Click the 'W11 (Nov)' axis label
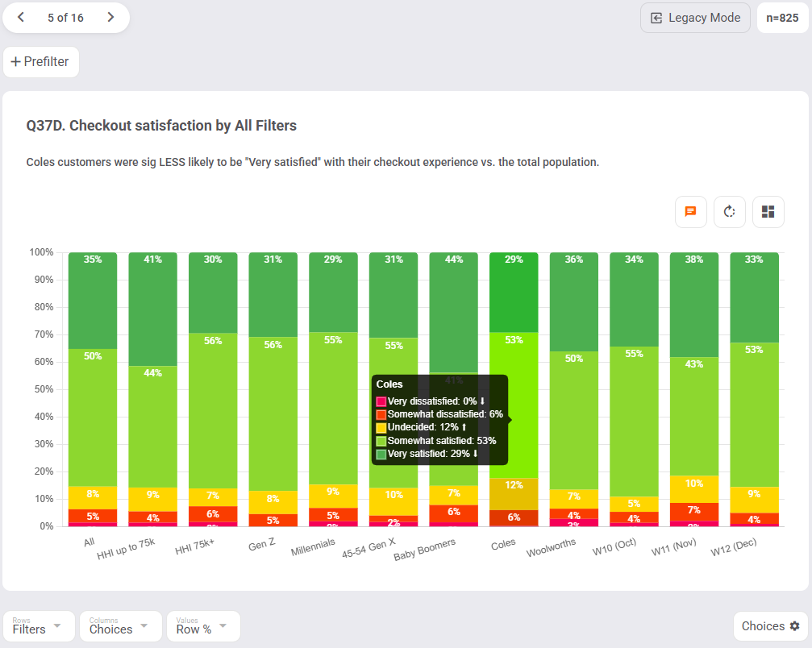The image size is (812, 648). 674,547
